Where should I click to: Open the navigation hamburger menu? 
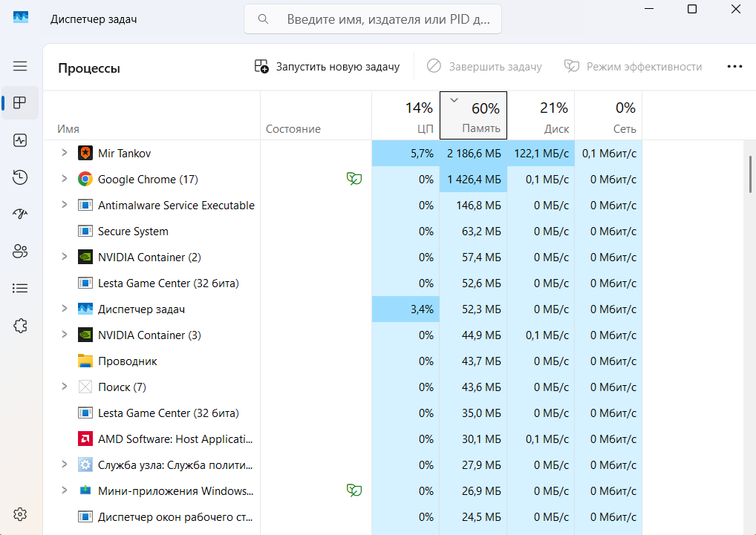tap(20, 66)
